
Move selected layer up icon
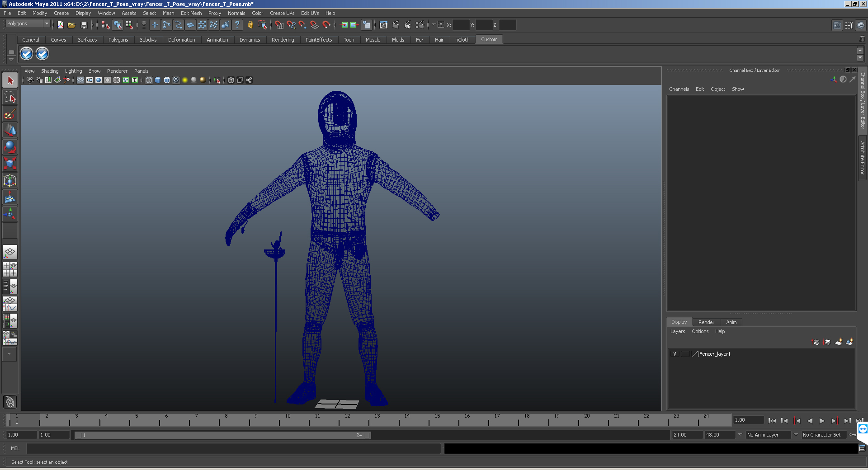pyautogui.click(x=816, y=342)
